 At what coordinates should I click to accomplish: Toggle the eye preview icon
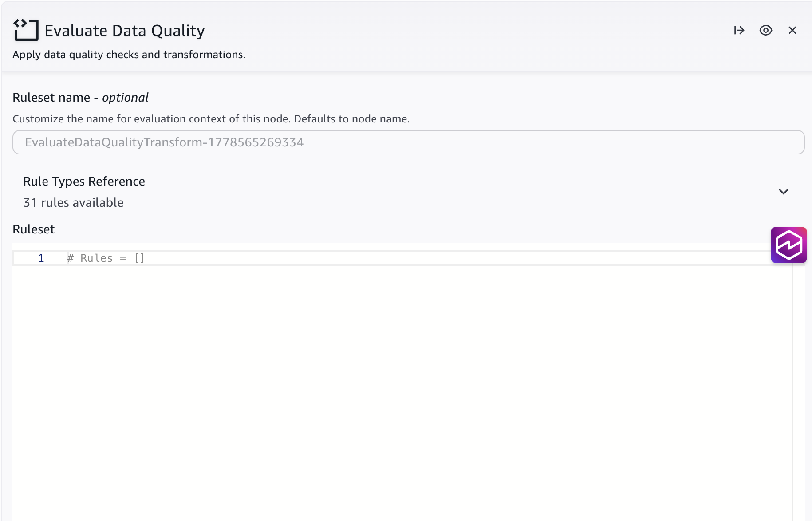(766, 30)
